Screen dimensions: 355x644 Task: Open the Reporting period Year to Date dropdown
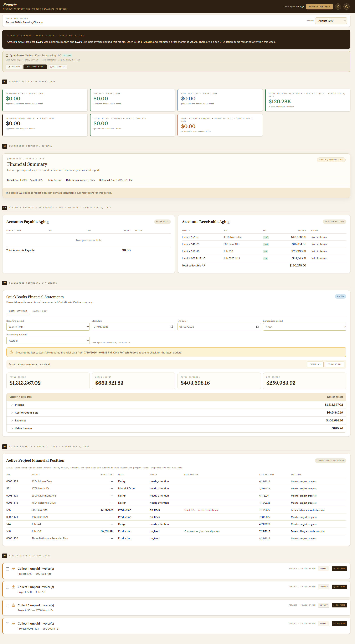pyautogui.click(x=48, y=327)
